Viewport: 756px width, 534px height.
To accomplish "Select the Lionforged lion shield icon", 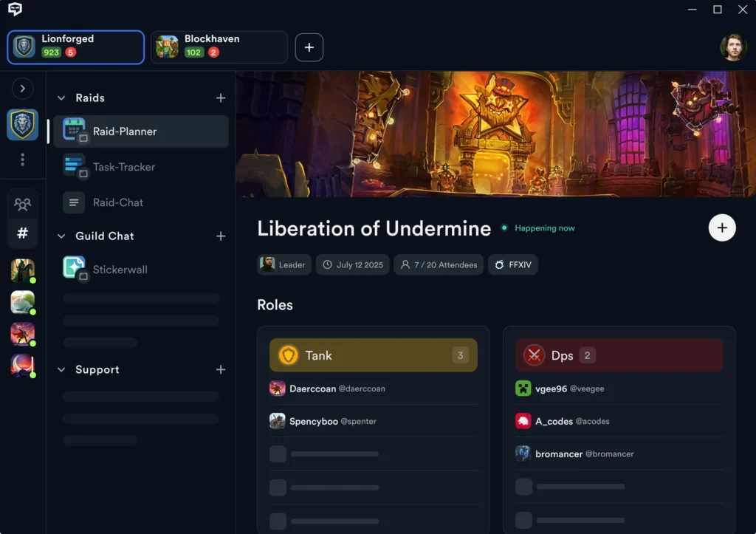I will point(23,125).
